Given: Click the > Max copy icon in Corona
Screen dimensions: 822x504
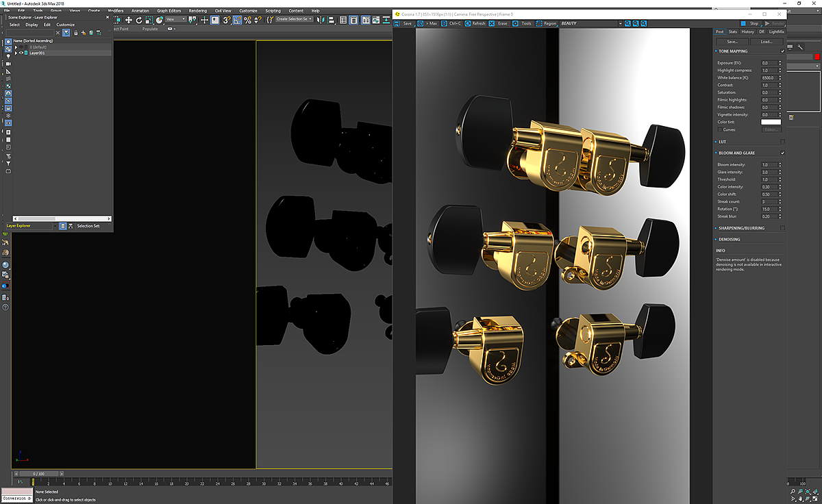Looking at the screenshot, I should coord(421,23).
